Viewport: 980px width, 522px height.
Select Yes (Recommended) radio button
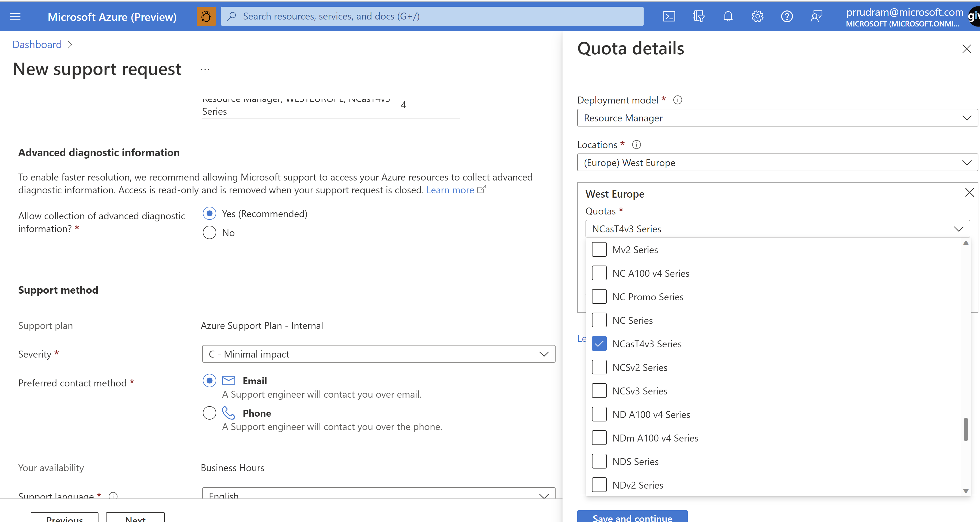pyautogui.click(x=209, y=214)
